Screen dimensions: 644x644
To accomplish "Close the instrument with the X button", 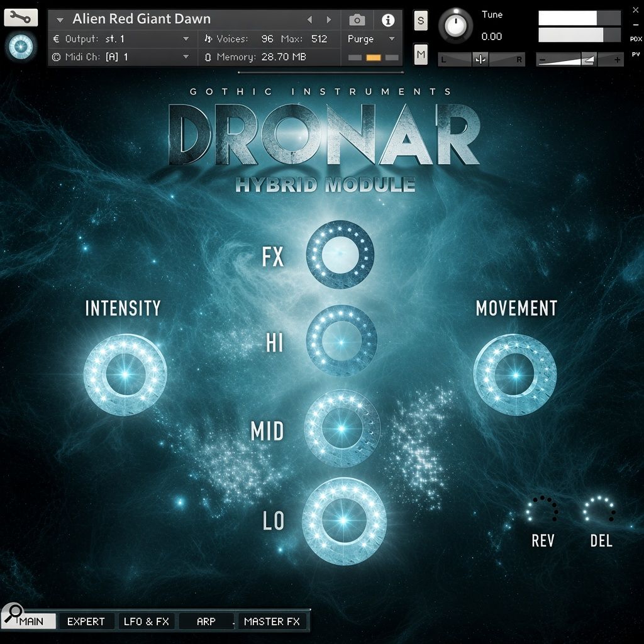I will coord(635,10).
